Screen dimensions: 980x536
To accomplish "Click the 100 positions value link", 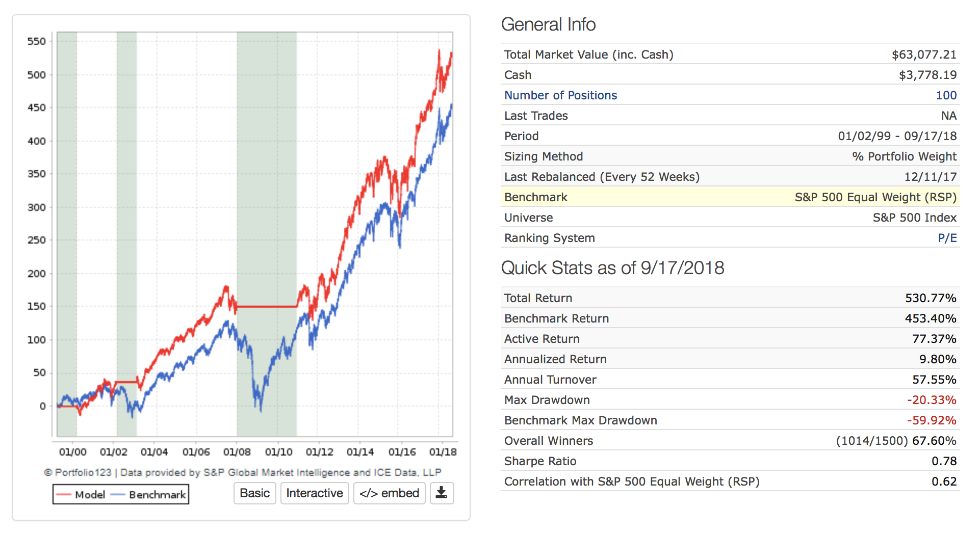I will coord(946,95).
